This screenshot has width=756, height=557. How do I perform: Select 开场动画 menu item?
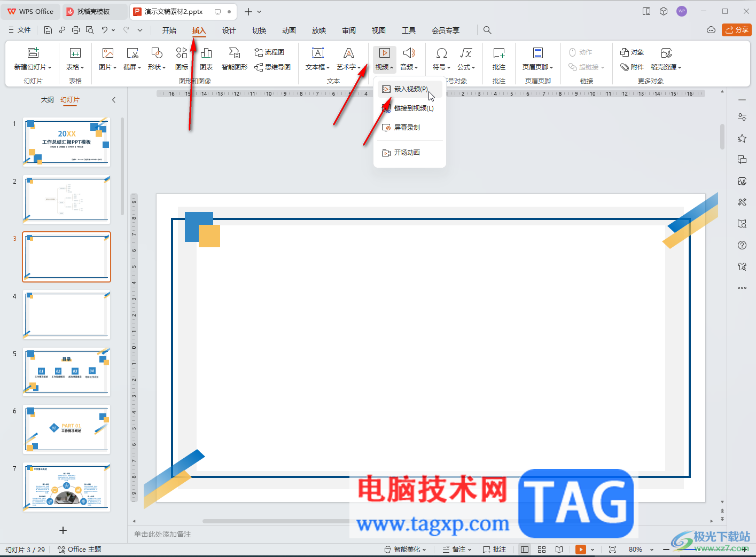click(410, 153)
